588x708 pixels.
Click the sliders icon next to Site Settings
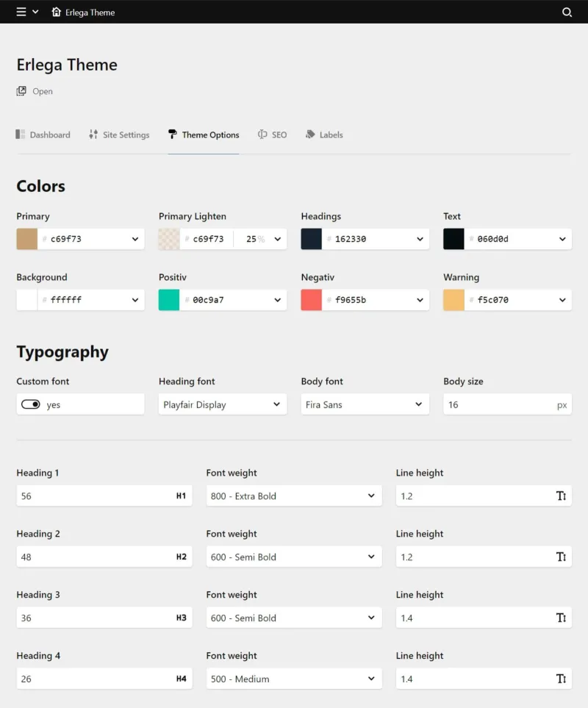93,135
